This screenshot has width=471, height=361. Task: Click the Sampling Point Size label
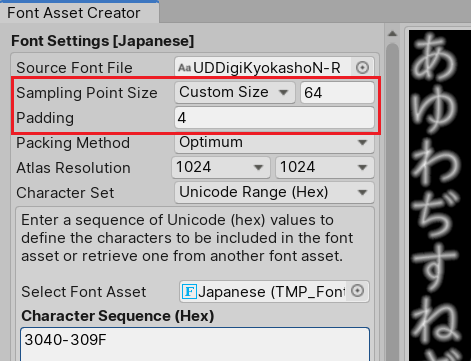click(87, 93)
